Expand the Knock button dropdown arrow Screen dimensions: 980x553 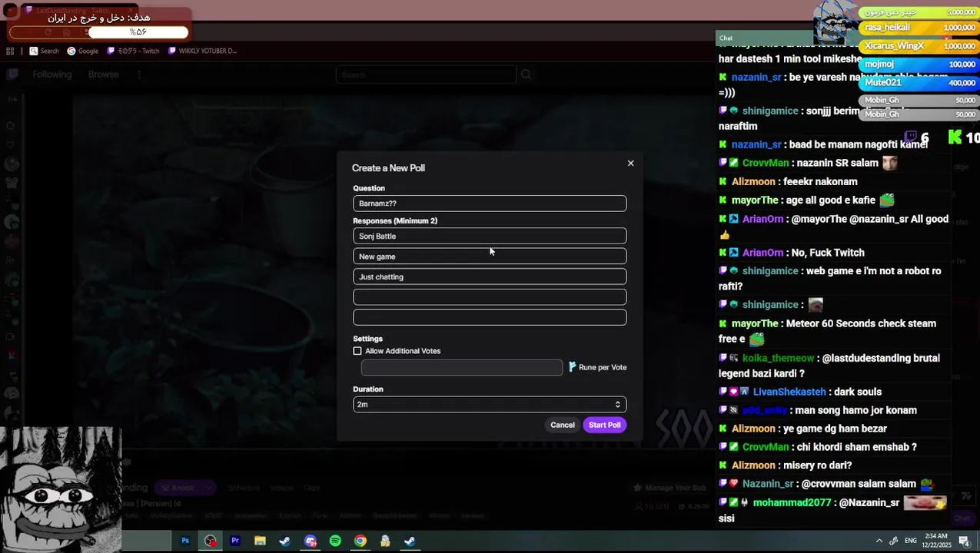[208, 488]
